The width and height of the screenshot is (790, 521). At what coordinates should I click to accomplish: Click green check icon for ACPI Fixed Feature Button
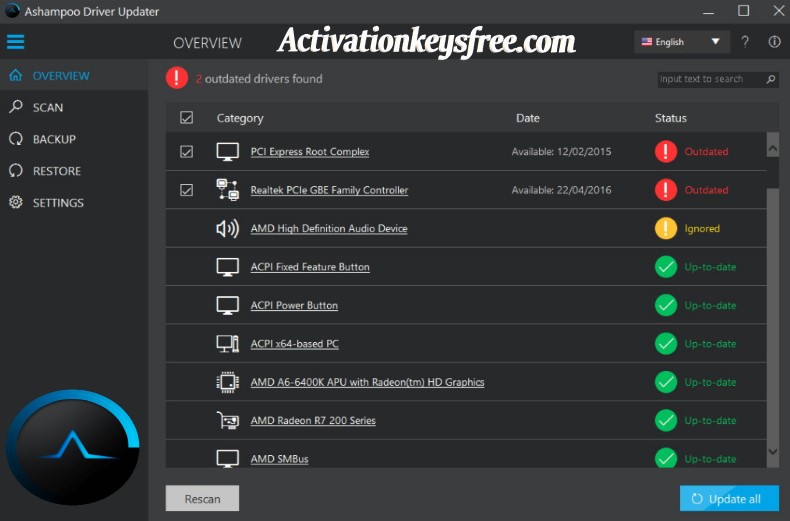[x=666, y=267]
